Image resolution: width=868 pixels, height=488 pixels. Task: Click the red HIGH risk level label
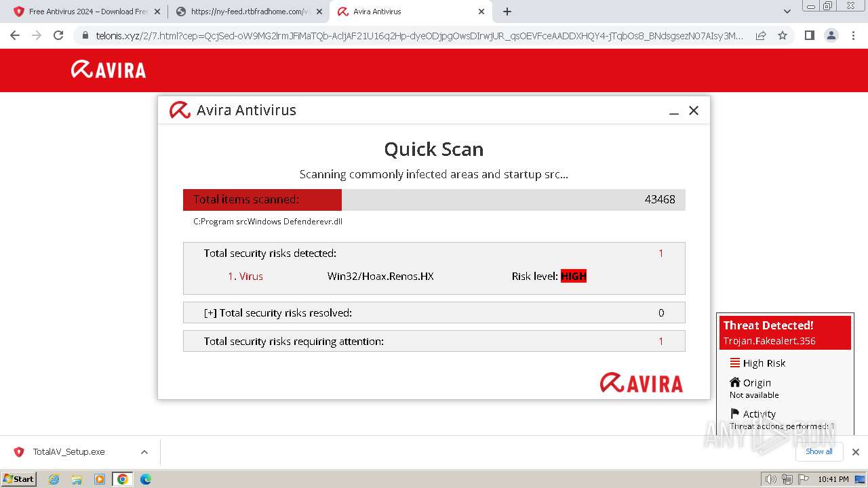tap(574, 277)
